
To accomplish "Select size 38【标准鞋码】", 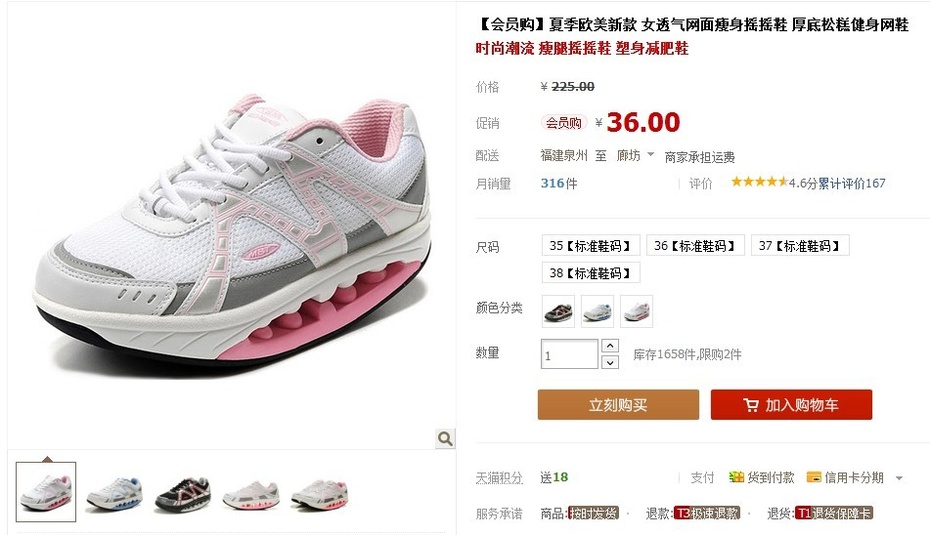I will [x=591, y=273].
